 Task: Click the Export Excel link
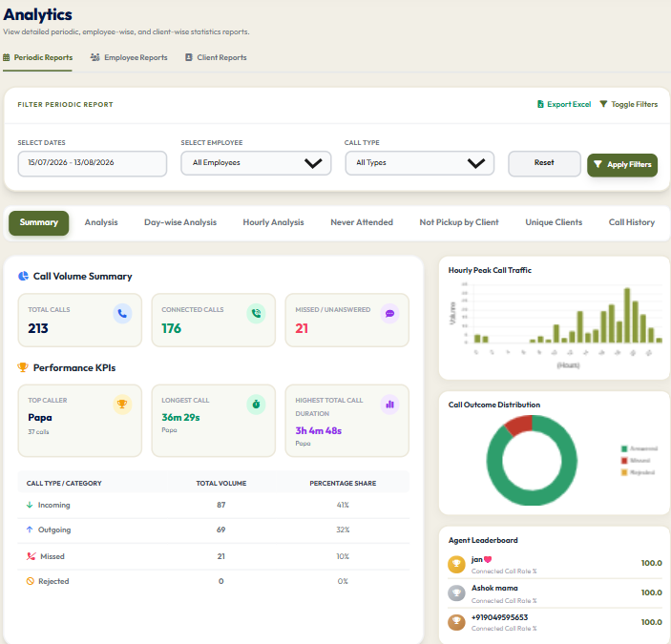coord(564,104)
